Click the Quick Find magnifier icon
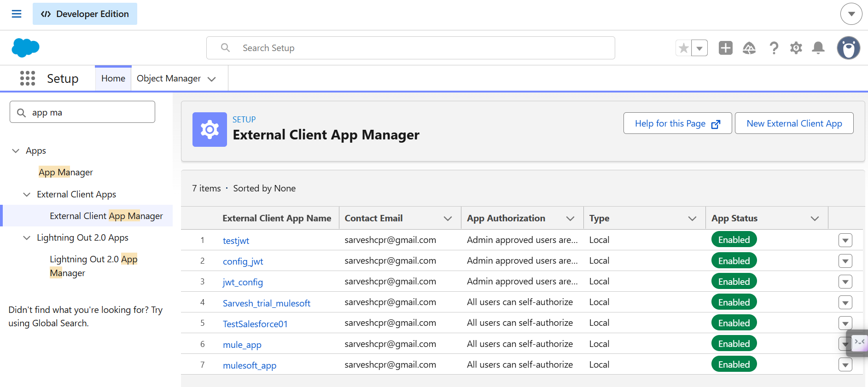The image size is (868, 387). (x=21, y=112)
